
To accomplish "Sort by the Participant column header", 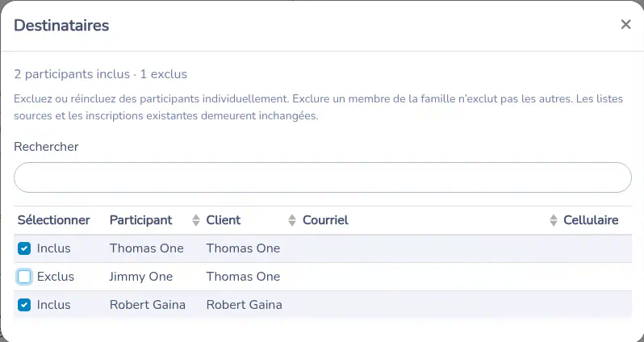I will [x=141, y=220].
